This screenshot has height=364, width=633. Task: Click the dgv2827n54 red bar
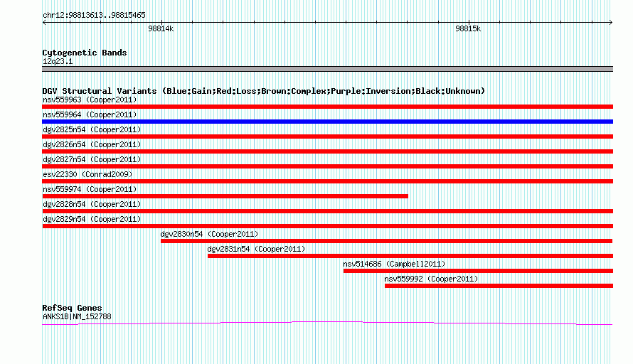(327, 166)
